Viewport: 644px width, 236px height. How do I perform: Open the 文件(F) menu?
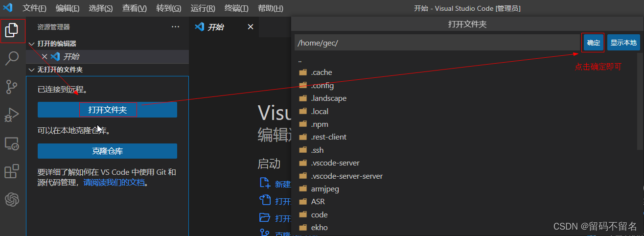click(x=34, y=8)
